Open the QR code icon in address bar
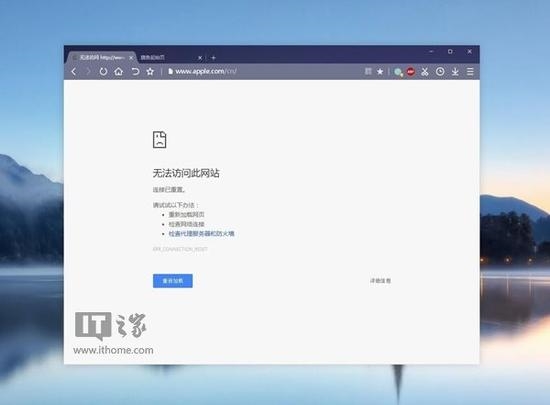The width and height of the screenshot is (550, 405). coord(368,72)
